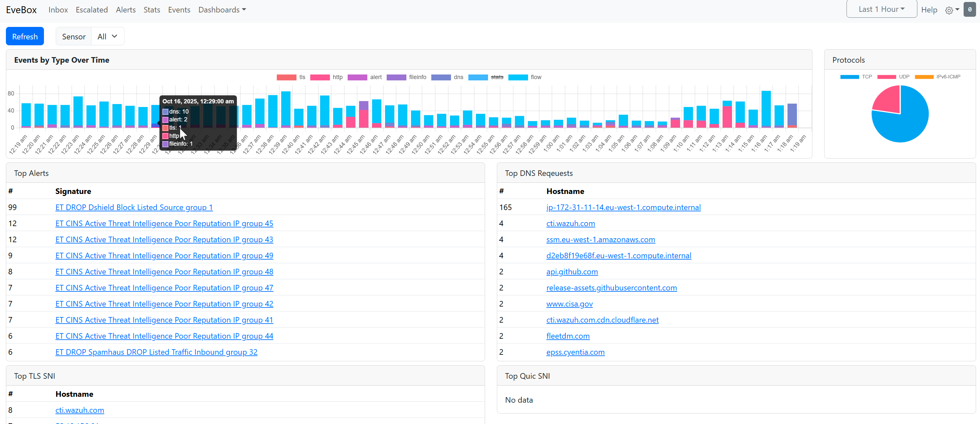Open the Events page from the menu
The image size is (980, 424).
(179, 10)
